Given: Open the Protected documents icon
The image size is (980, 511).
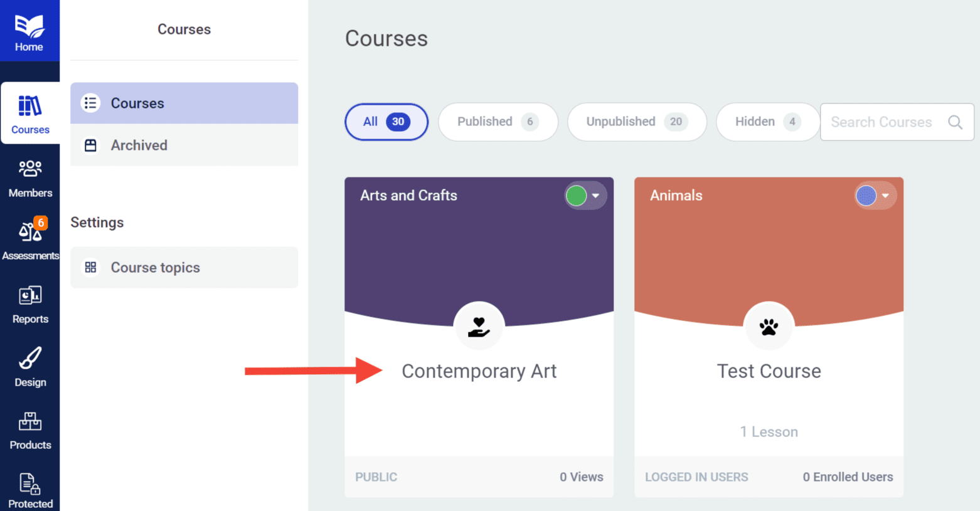Looking at the screenshot, I should point(30,483).
